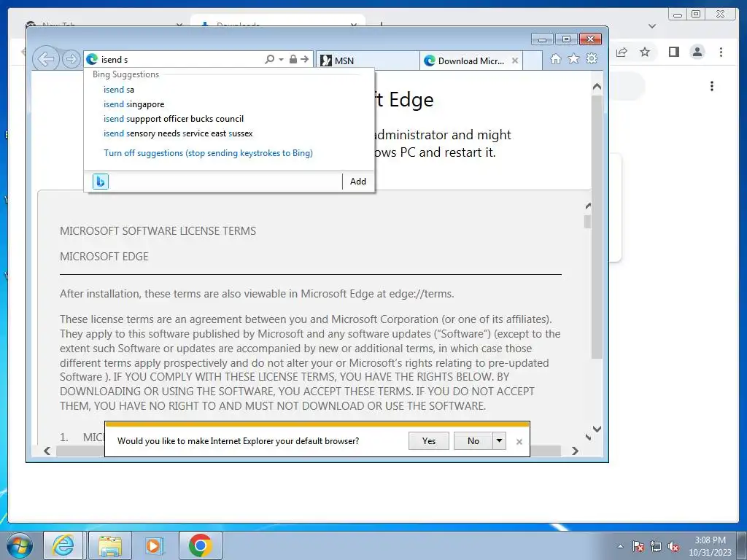This screenshot has width=747, height=560.
Task: Click Yes to make IE default browser
Action: click(x=429, y=441)
